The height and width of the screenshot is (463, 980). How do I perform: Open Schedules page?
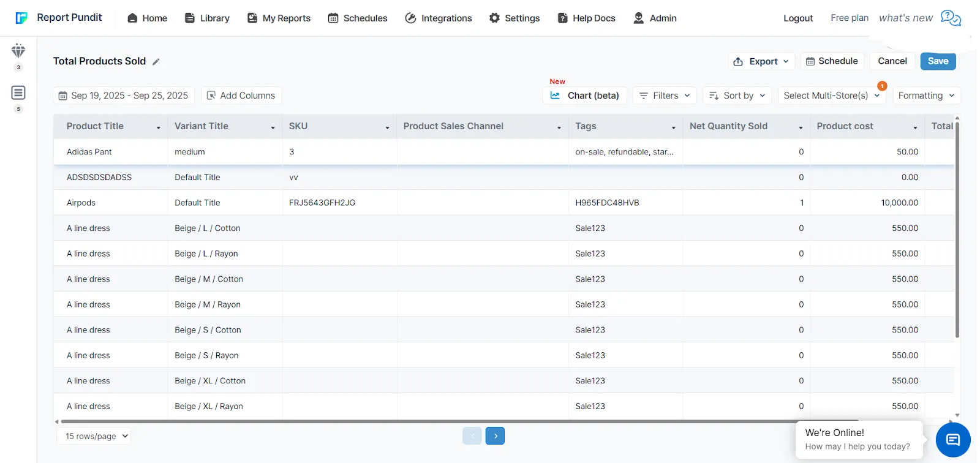[358, 18]
